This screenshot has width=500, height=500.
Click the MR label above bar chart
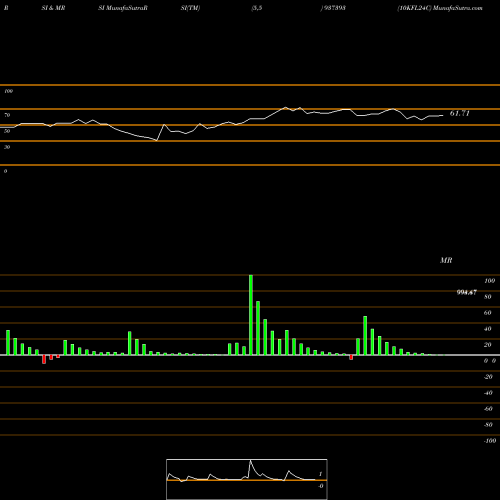pyautogui.click(x=446, y=260)
